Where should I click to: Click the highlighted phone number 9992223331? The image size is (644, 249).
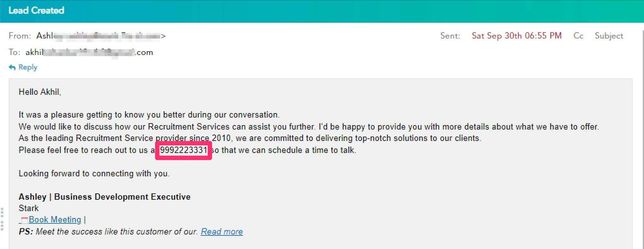(x=183, y=150)
